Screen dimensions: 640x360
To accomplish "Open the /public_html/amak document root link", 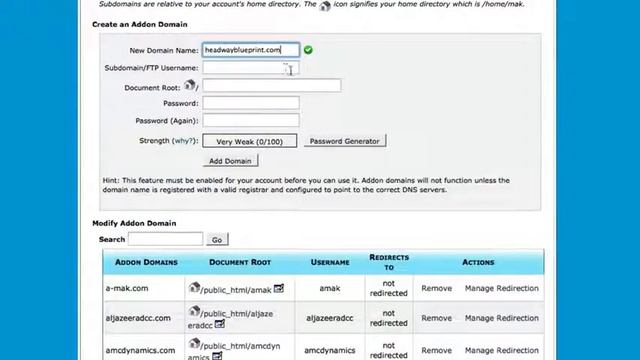I will (236, 290).
